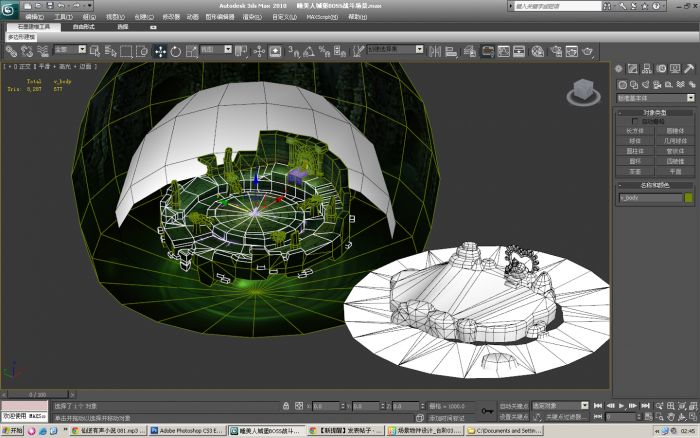This screenshot has height=438, width=700.
Task: Switch to the 自由形式 ribbon tab
Action: pyautogui.click(x=83, y=27)
